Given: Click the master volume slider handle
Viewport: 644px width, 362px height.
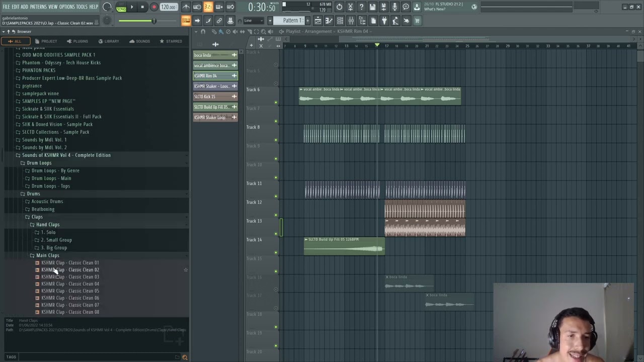Looking at the screenshot, I should 154,21.
